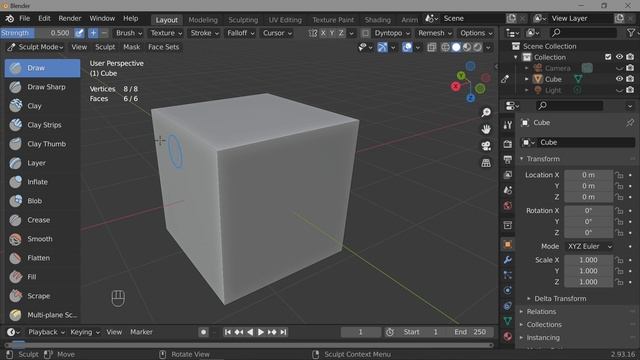640x360 pixels.
Task: Open the Stroke settings dropdown
Action: tap(204, 33)
